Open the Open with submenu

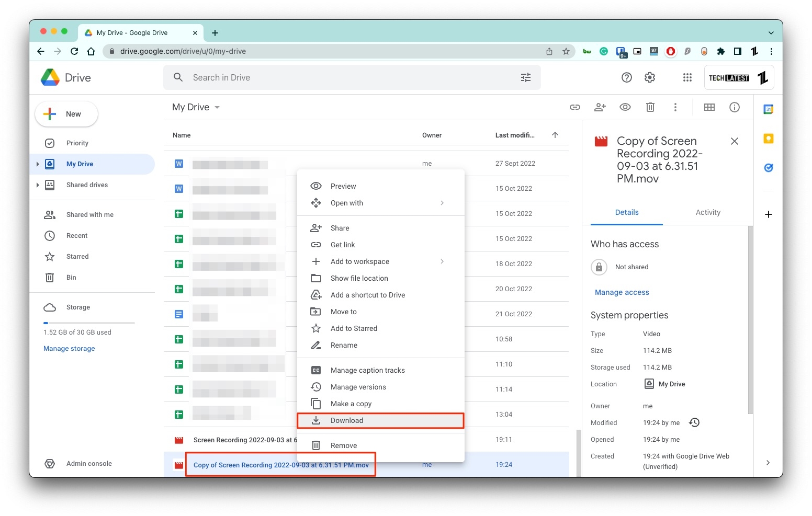pos(346,203)
